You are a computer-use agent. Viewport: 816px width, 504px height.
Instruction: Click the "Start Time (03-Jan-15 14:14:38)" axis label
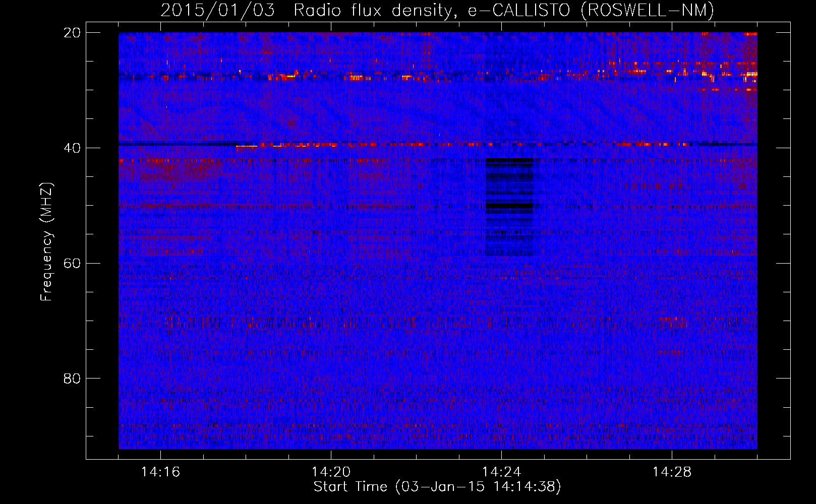pos(437,487)
